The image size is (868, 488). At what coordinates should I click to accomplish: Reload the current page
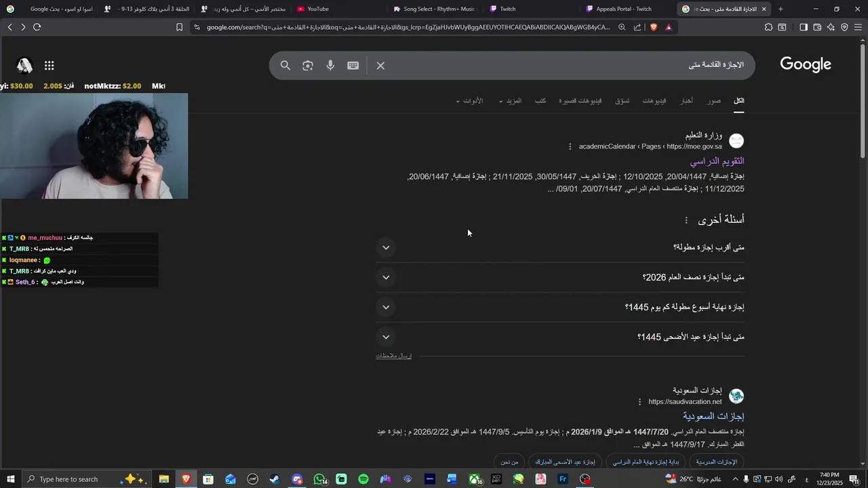point(37,27)
